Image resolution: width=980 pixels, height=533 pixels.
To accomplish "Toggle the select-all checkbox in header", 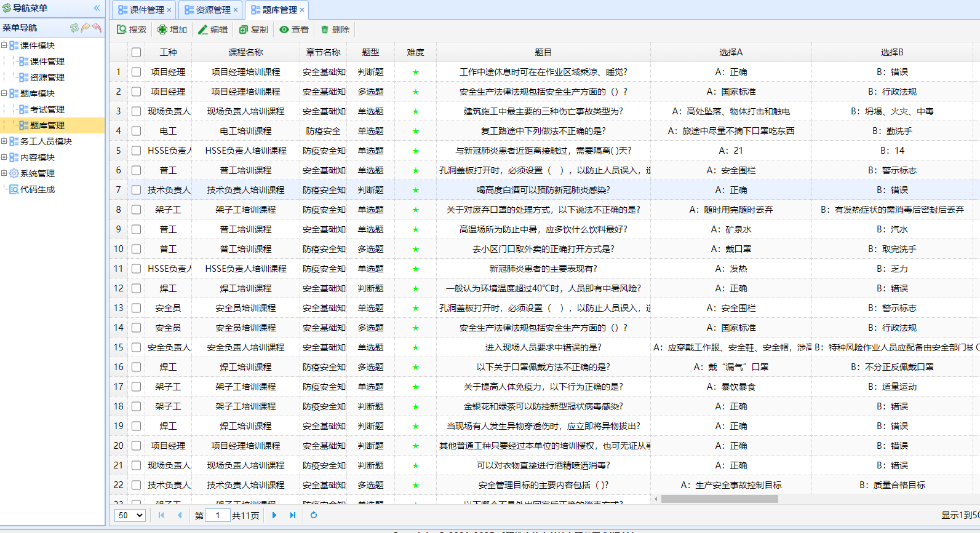I will coord(136,52).
